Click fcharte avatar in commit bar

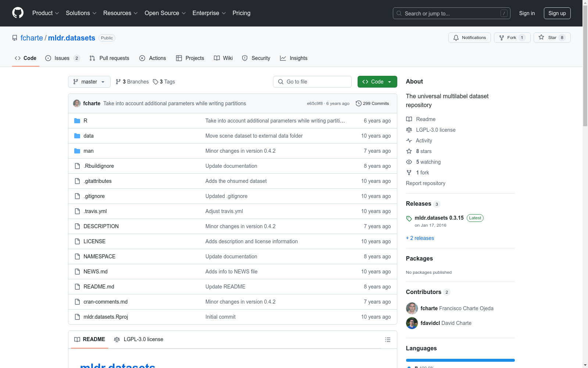77,103
